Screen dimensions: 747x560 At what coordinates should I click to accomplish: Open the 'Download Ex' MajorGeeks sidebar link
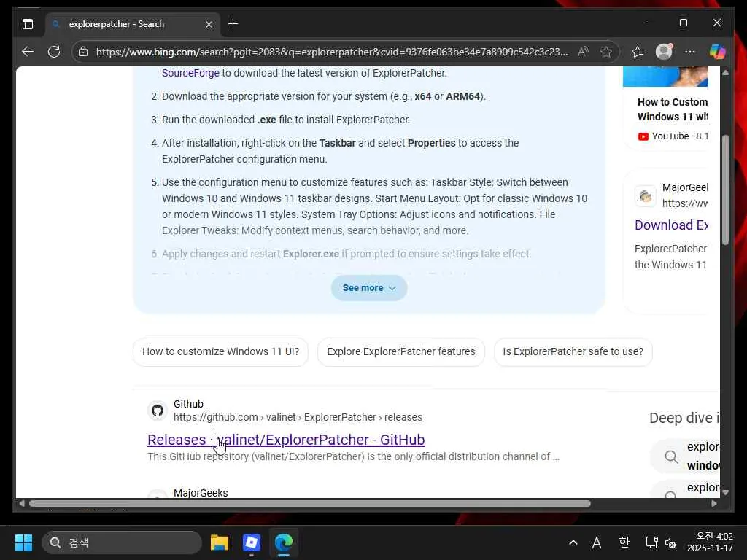pos(671,225)
